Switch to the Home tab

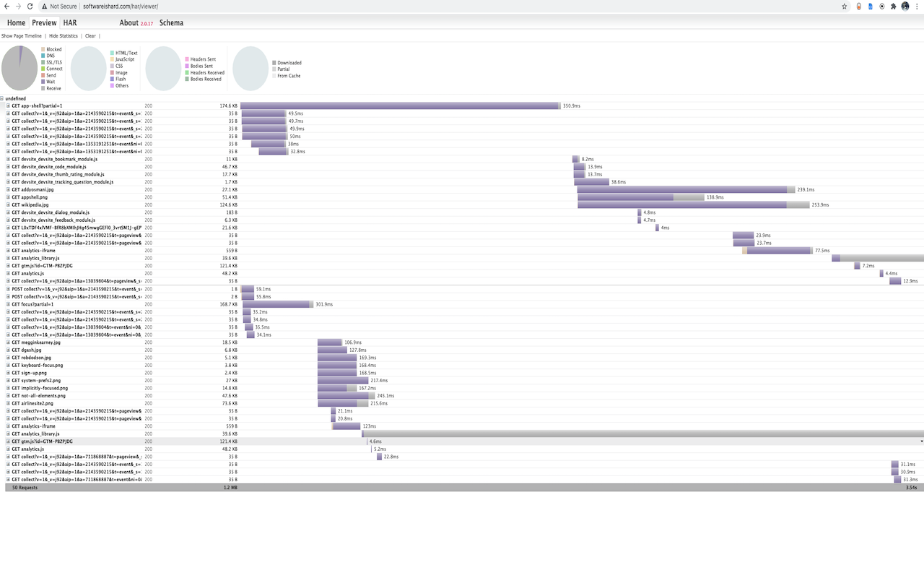(16, 23)
